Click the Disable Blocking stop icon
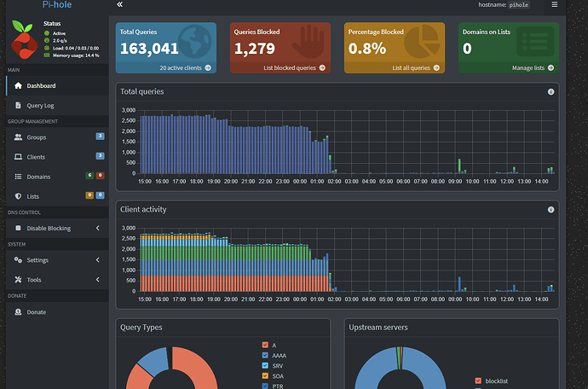Viewport: 588px width, 389px height. (18, 228)
